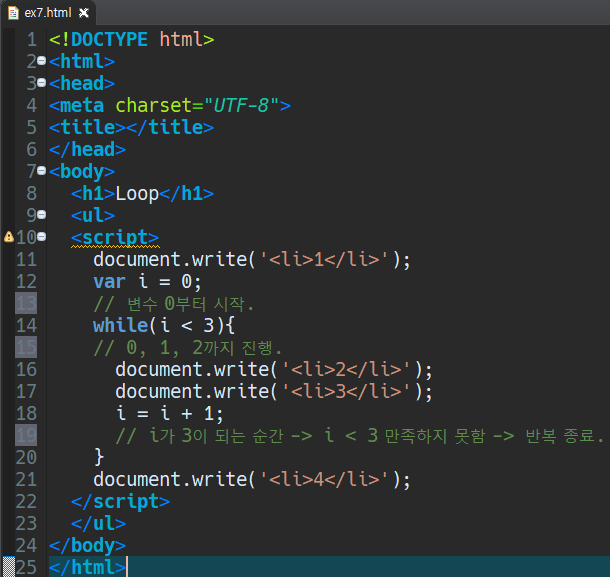Click the comment '변수 0부터 시작.'
The width and height of the screenshot is (610, 577).
174,304
